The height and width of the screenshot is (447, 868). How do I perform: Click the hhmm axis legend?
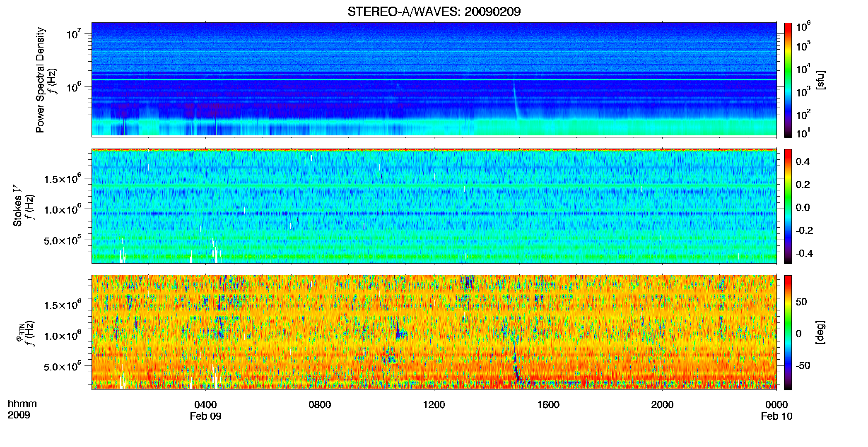tap(22, 404)
